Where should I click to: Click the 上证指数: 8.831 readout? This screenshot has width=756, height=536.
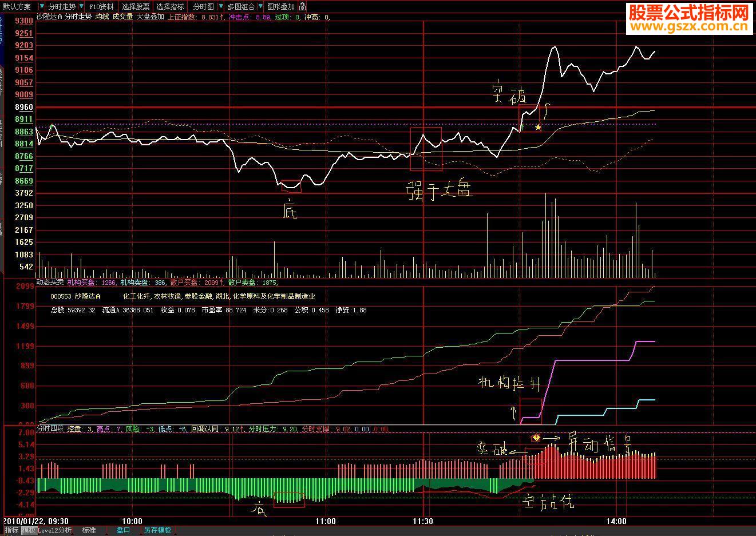[x=196, y=17]
